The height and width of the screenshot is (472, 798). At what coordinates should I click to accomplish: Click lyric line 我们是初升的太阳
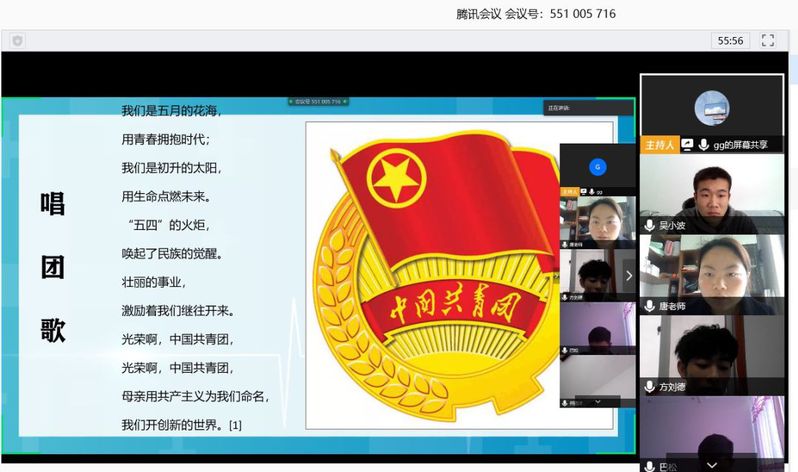[171, 168]
